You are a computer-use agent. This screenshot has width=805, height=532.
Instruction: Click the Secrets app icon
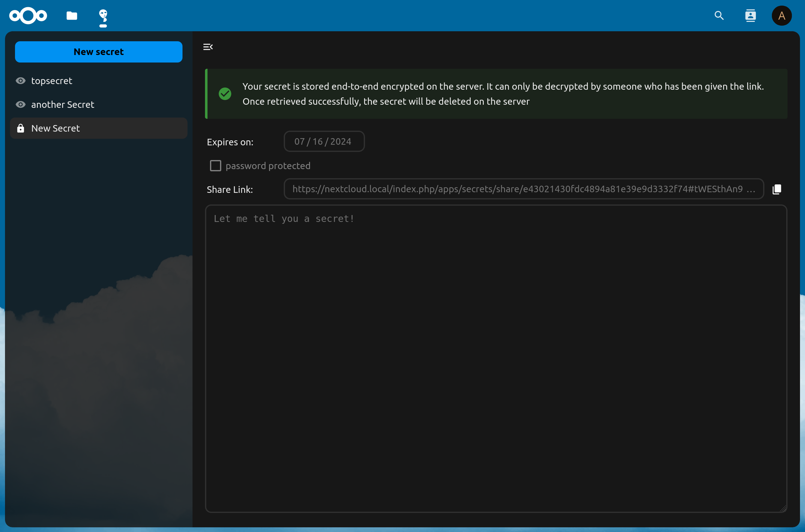coord(103,15)
